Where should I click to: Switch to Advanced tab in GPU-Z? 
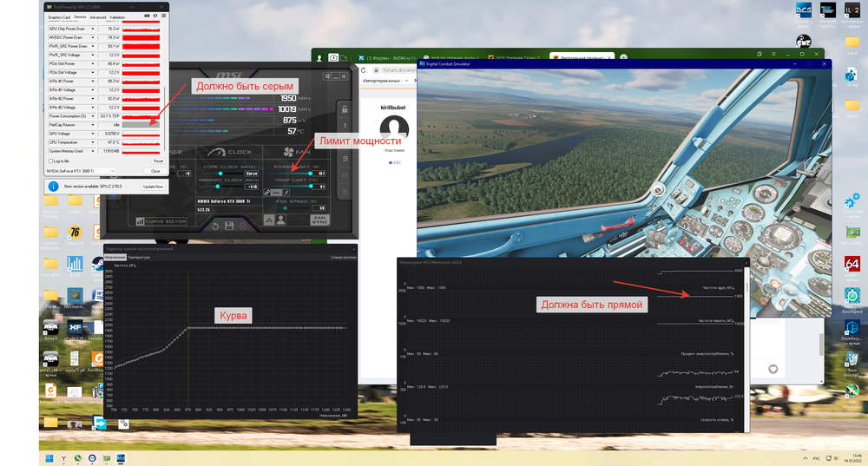[x=98, y=17]
